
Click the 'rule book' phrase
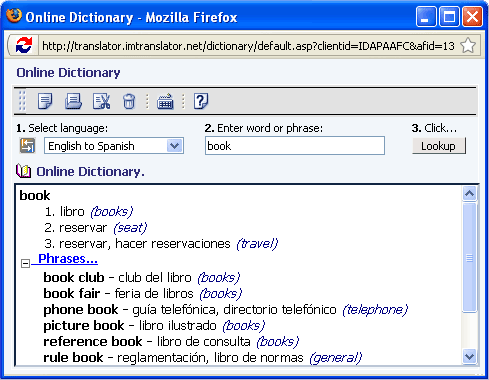73,358
